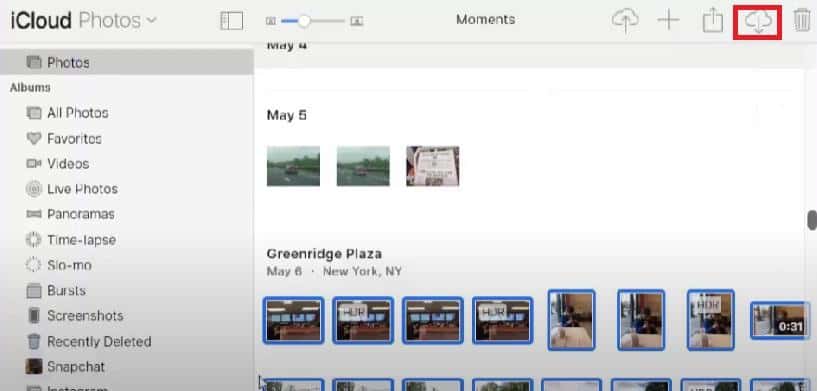Image resolution: width=817 pixels, height=391 pixels.
Task: Open the All Photos album
Action: point(78,113)
